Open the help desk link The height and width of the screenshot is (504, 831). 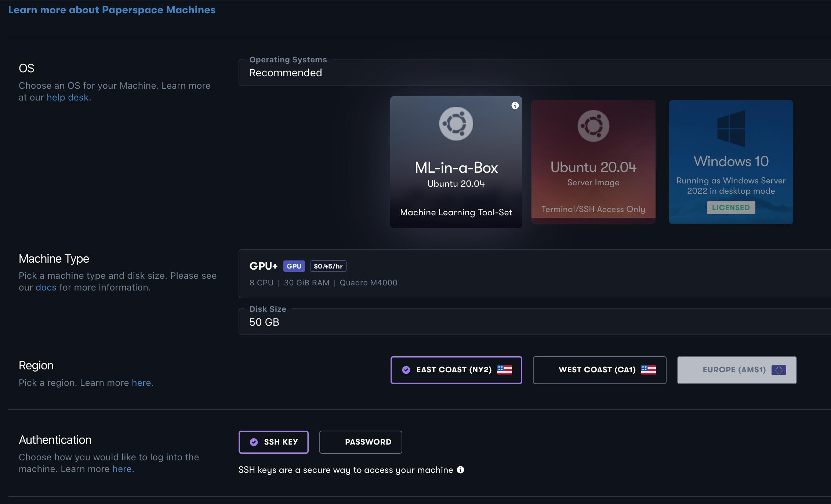[68, 97]
